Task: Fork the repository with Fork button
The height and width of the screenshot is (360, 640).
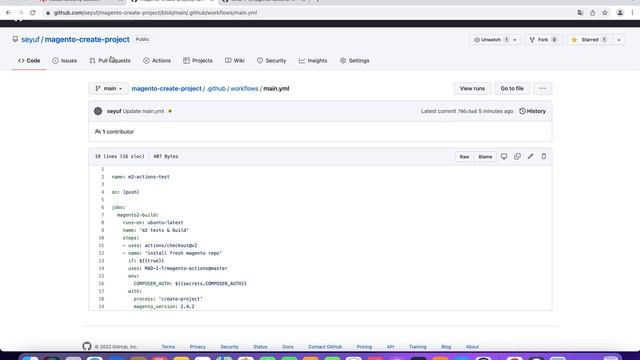Action: (543, 40)
